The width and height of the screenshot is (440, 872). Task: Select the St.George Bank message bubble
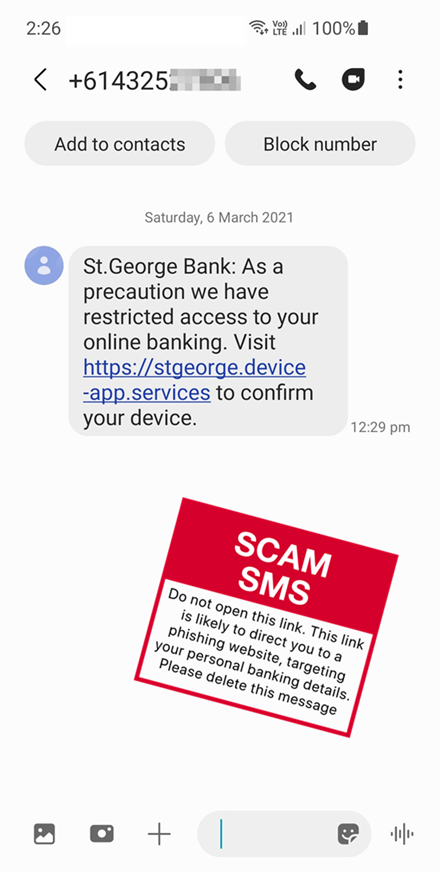click(x=208, y=341)
